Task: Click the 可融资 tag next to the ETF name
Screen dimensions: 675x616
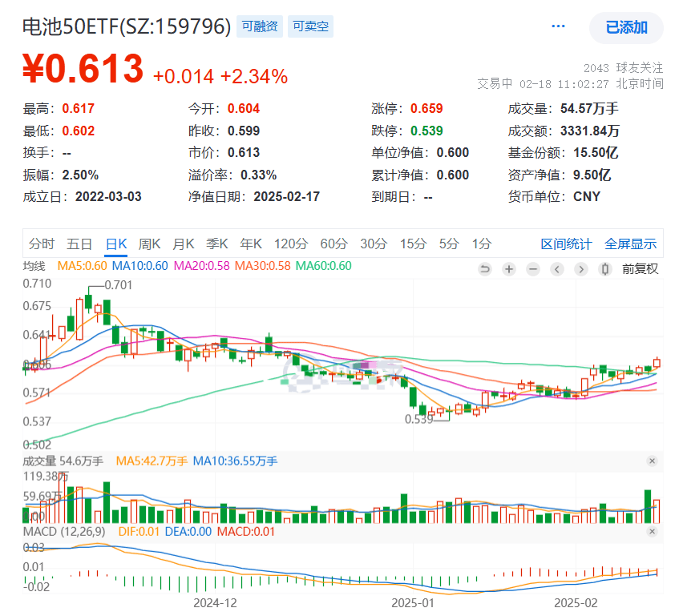Action: [258, 26]
